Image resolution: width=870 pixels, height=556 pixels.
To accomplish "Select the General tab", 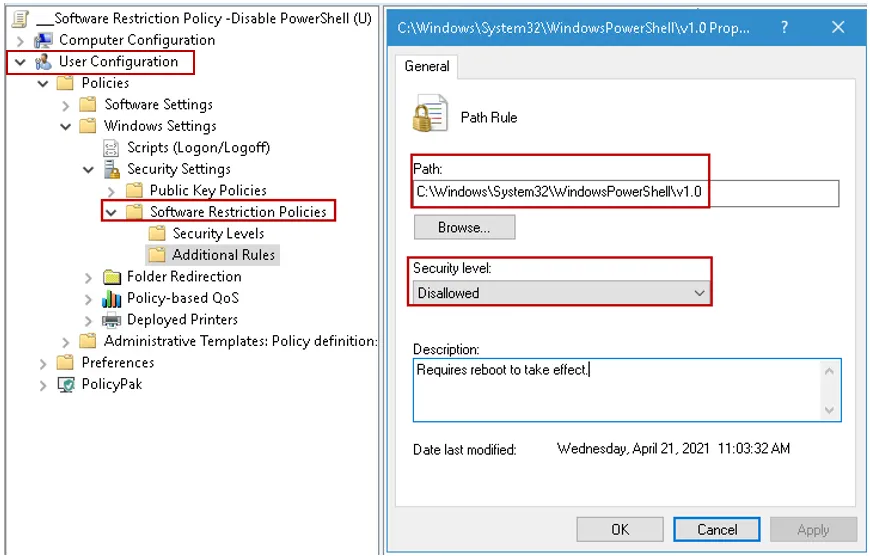I will [426, 66].
